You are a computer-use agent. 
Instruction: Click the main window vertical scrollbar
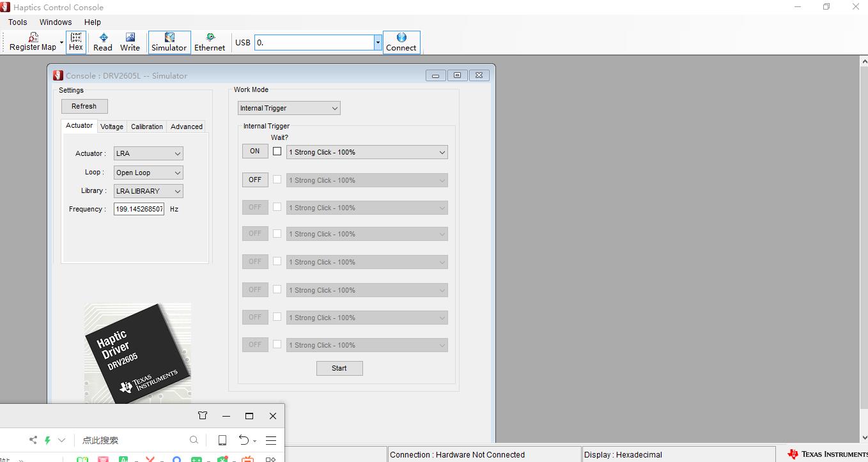point(864,249)
